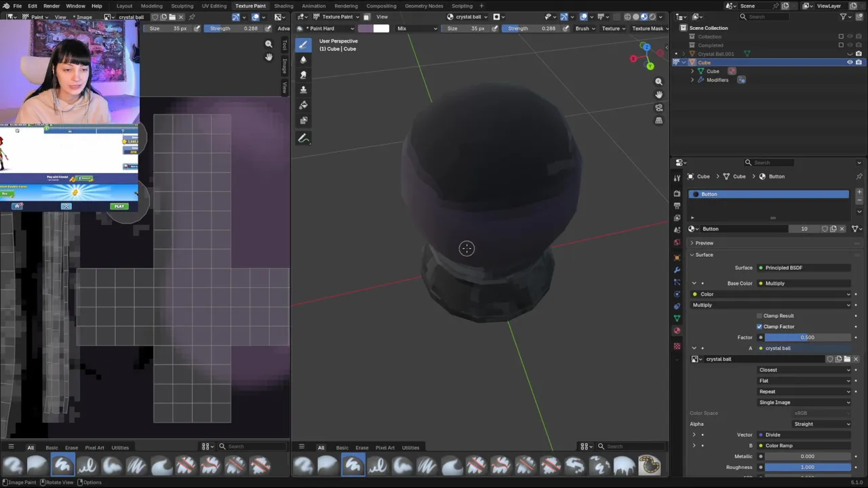Click the Principled BSDF surface shader button
The width and height of the screenshot is (868, 488).
click(804, 268)
